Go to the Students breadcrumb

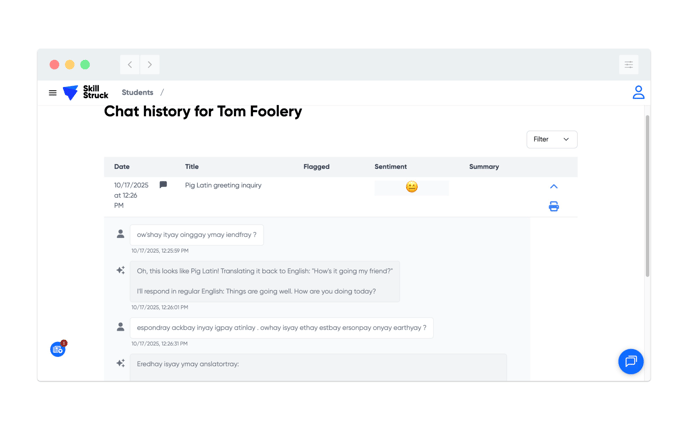pos(137,93)
